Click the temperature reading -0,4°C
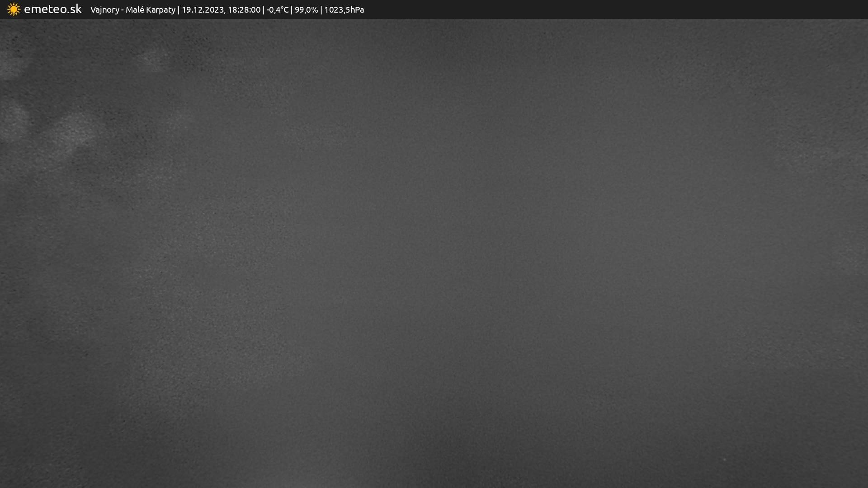 pos(277,10)
